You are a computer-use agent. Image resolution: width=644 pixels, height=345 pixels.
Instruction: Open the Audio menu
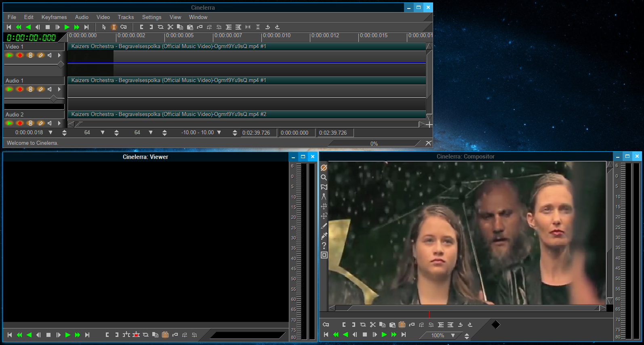82,17
